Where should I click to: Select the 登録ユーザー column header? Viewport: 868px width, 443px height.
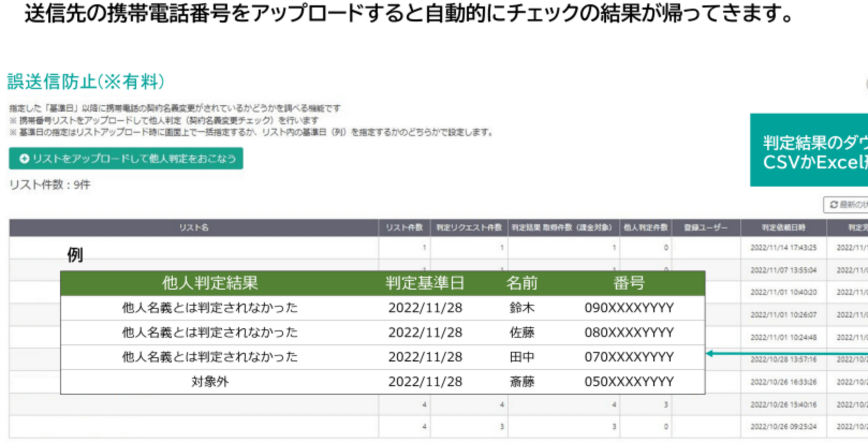coord(706,227)
